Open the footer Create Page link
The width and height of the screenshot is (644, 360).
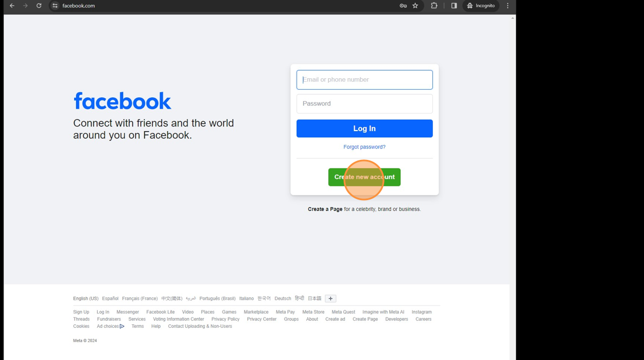[x=365, y=319]
